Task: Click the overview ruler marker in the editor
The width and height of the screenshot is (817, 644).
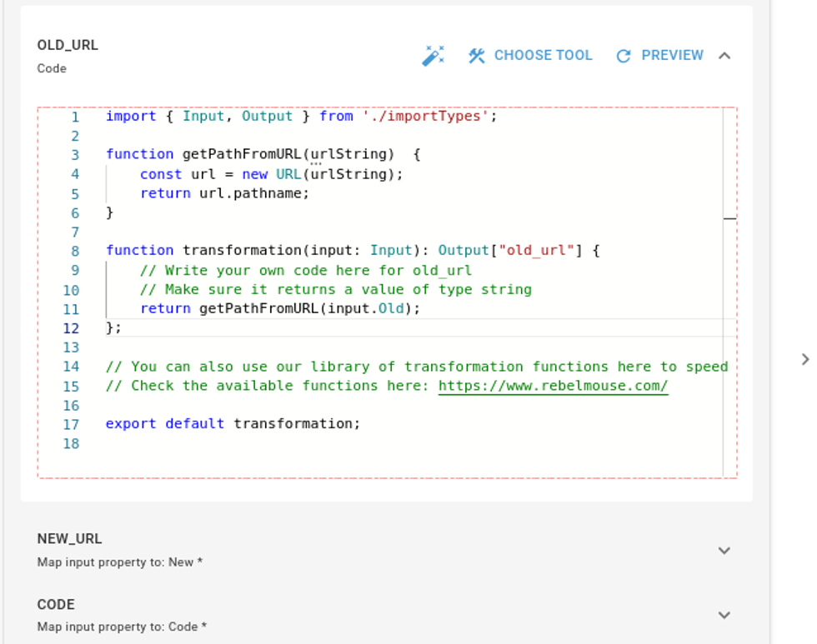Action: click(729, 218)
